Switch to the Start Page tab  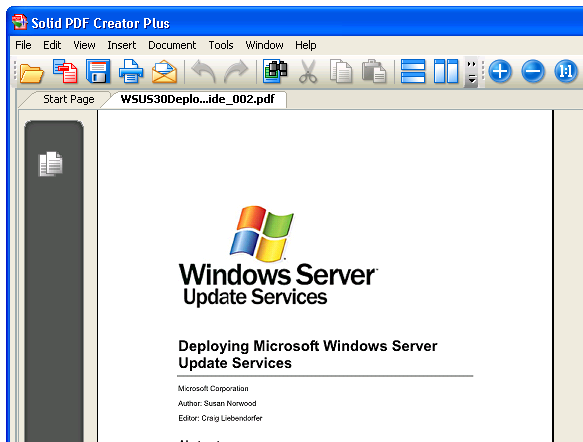point(68,99)
